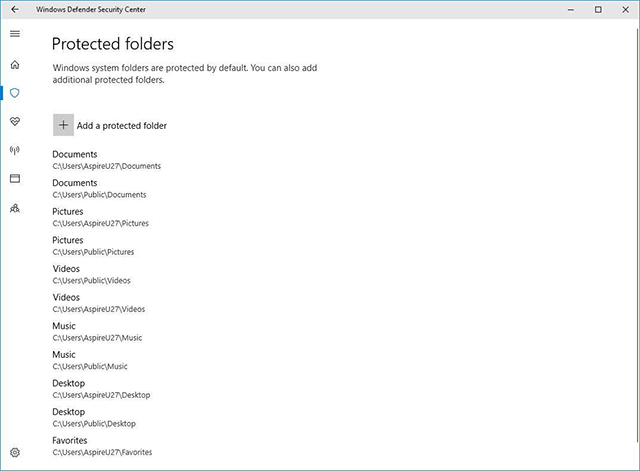This screenshot has width=640, height=471.
Task: Click "Add a protected folder" label
Action: tap(122, 126)
